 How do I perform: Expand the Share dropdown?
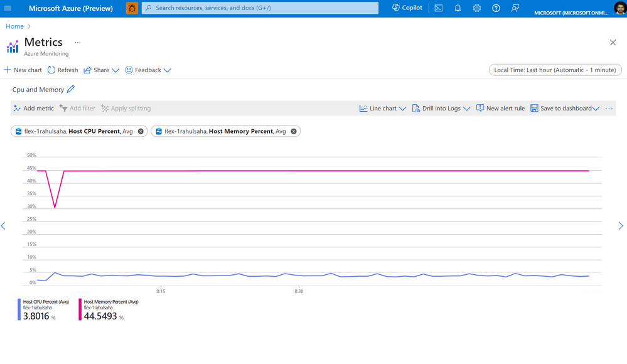(x=101, y=70)
